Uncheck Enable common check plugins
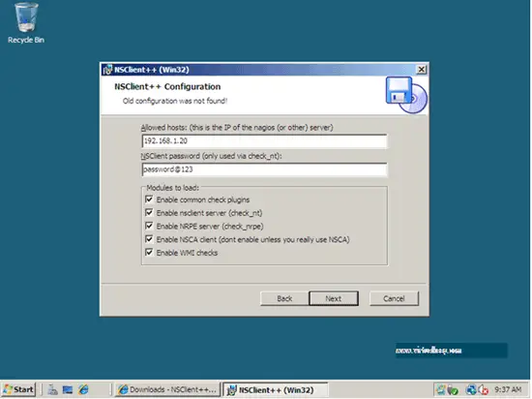Screen dimensions: 532x399 click(149, 199)
